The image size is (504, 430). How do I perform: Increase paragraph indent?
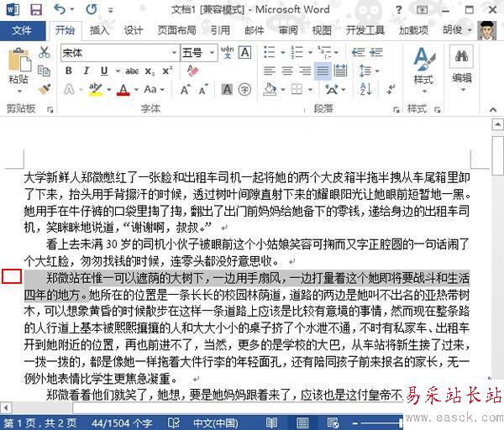[376, 52]
